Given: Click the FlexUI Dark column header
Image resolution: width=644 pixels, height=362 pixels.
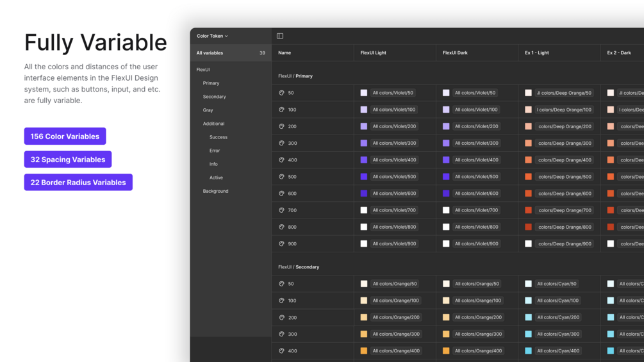Looking at the screenshot, I should pos(454,53).
